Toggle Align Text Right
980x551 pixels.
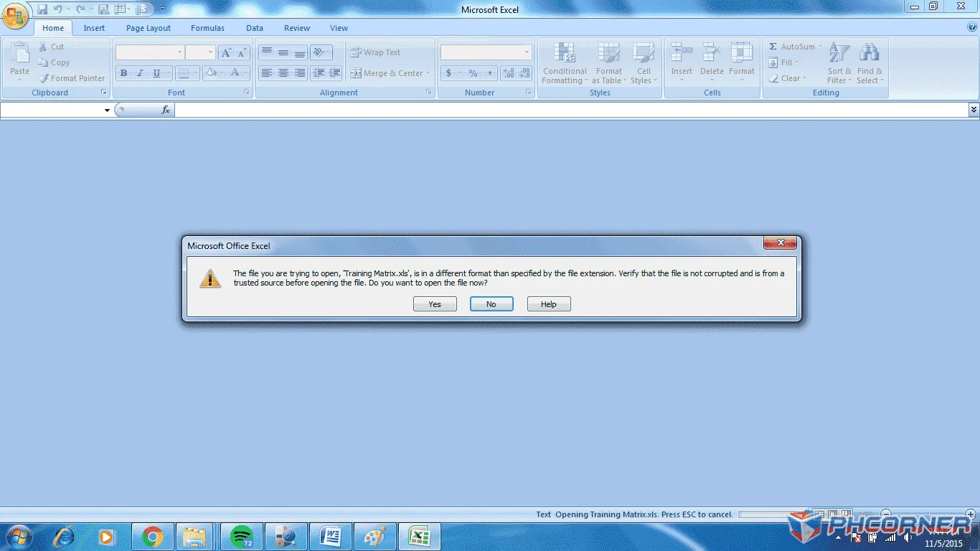coord(300,73)
